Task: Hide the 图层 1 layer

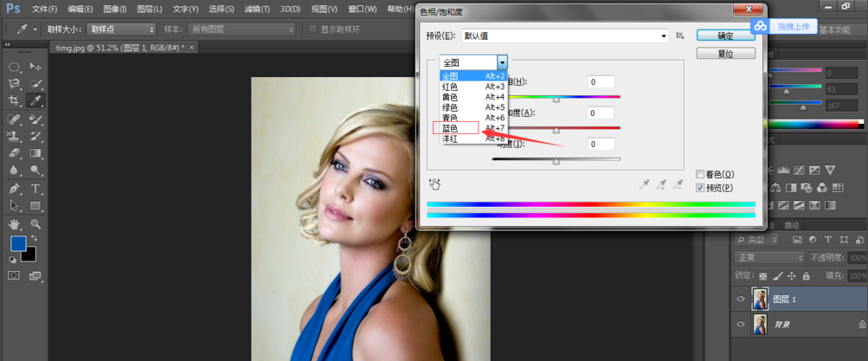Action: 741,299
